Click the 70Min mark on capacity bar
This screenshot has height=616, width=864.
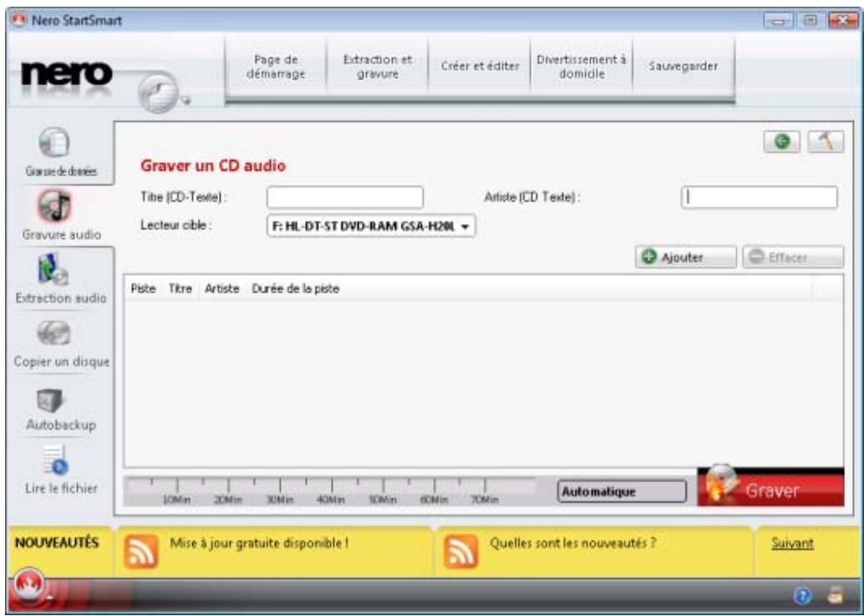[x=485, y=499]
